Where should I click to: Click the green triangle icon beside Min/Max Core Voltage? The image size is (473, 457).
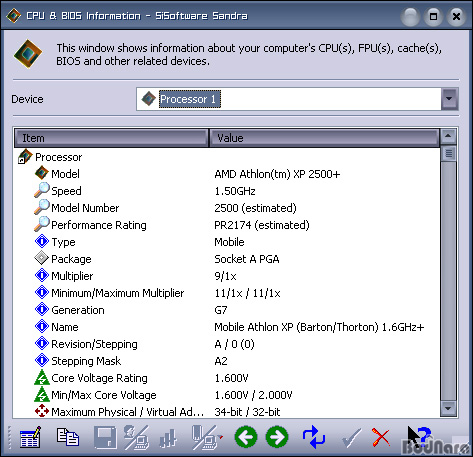click(42, 394)
